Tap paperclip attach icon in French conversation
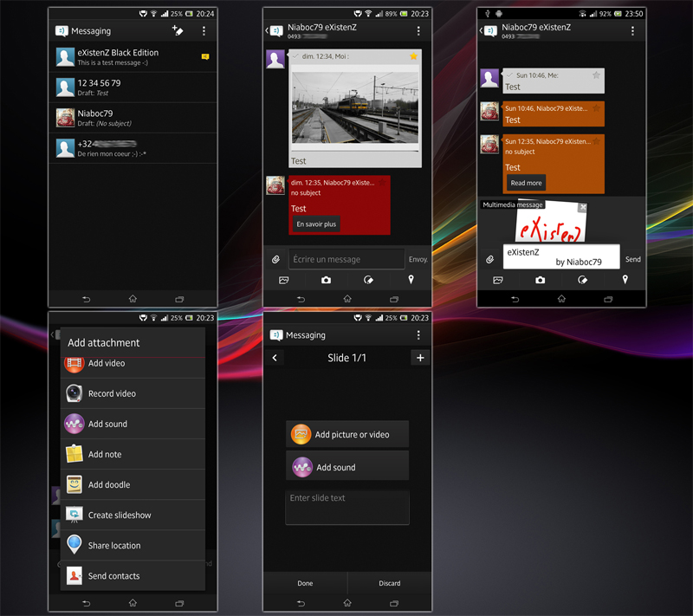This screenshot has width=693, height=616. point(275,259)
